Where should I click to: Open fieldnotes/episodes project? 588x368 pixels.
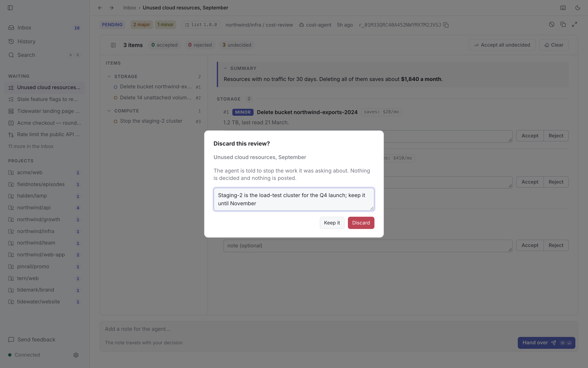[x=45, y=184]
